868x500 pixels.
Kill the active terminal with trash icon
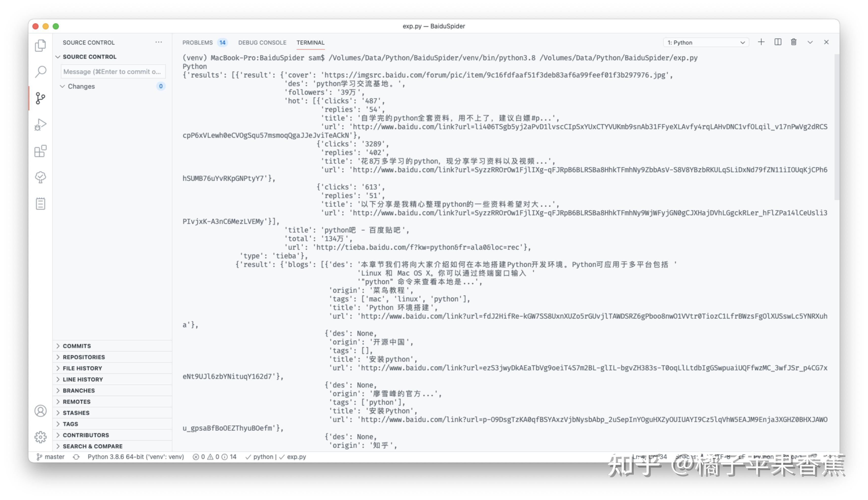tap(793, 42)
